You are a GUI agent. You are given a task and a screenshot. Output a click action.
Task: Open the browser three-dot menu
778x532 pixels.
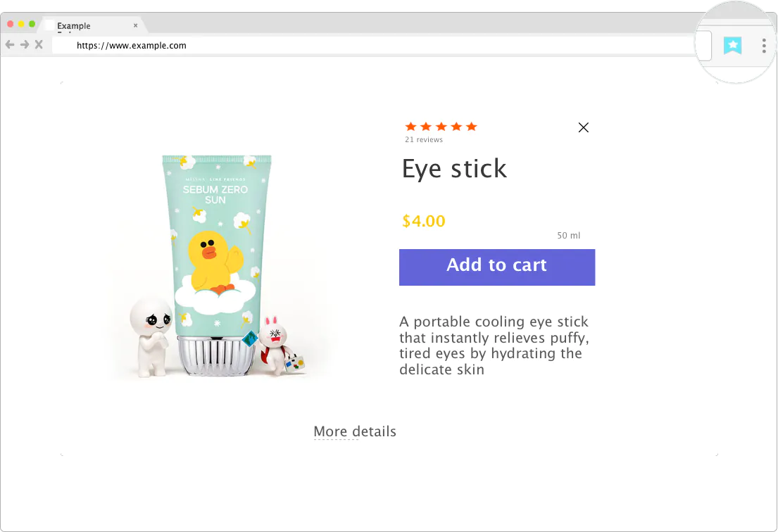point(764,46)
